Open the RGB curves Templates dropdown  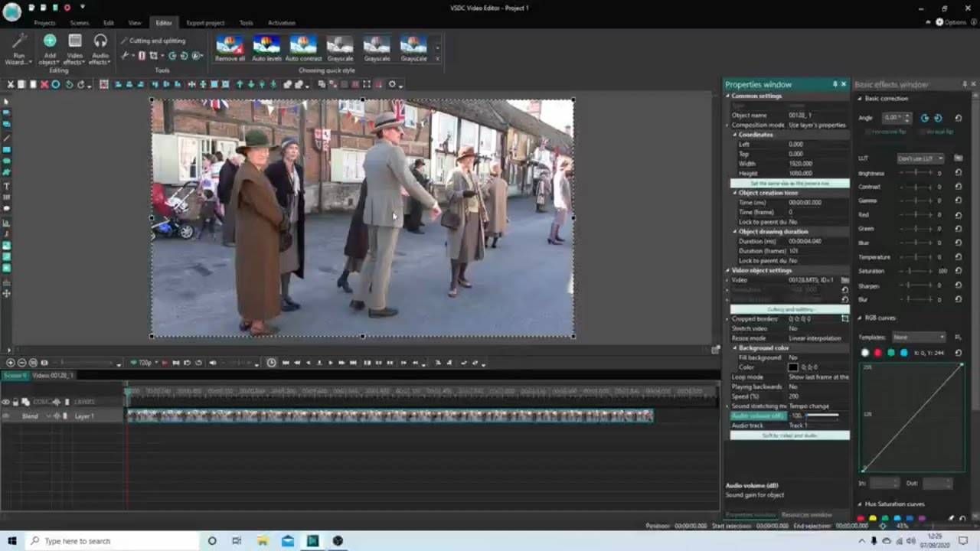click(920, 337)
